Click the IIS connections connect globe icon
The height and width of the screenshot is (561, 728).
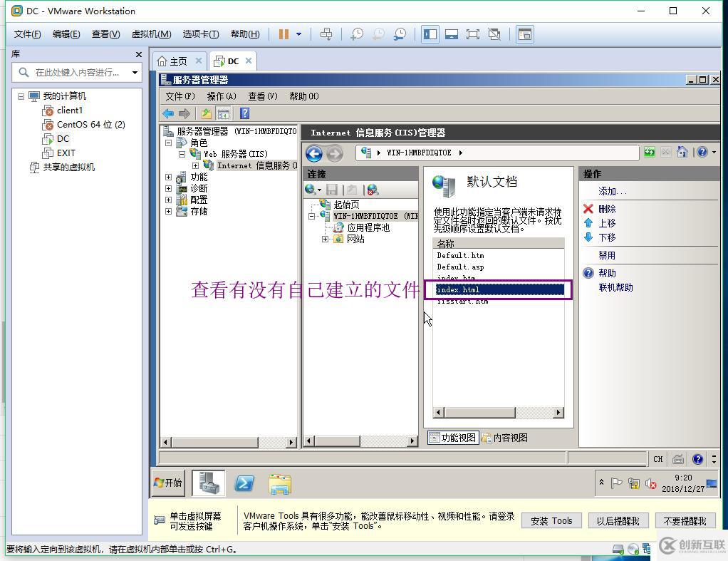tap(310, 190)
